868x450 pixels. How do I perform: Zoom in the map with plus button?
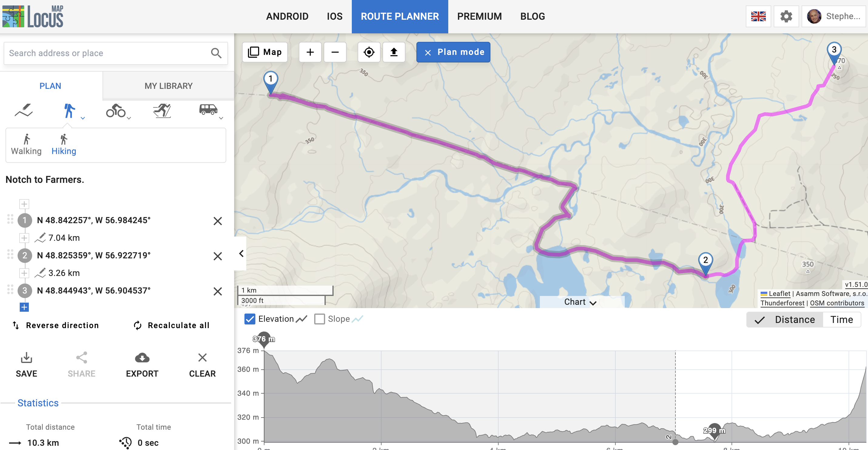[310, 52]
